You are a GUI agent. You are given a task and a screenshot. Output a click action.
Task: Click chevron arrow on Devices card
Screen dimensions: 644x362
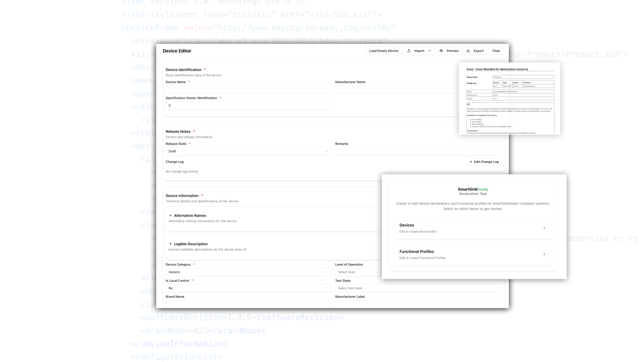(544, 228)
